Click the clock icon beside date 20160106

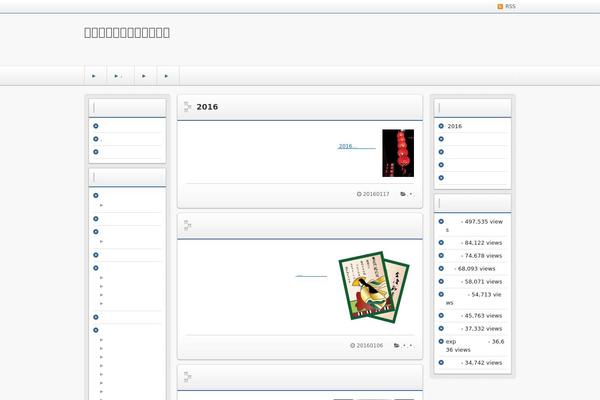353,346
